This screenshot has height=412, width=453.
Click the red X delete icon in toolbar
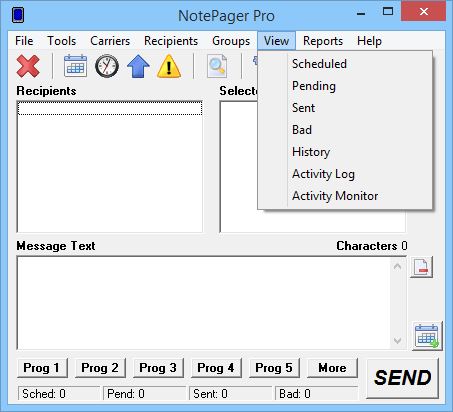point(28,66)
